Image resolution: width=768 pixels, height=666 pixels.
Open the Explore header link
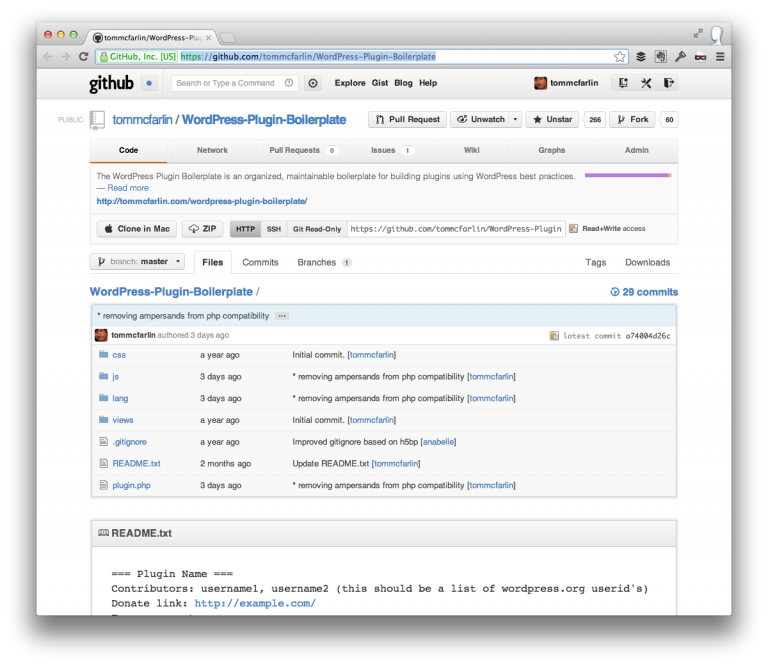tap(350, 83)
